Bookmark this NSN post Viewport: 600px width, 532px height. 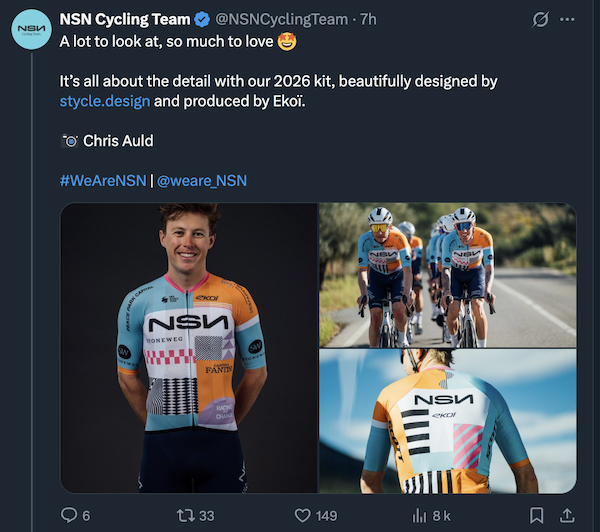(x=537, y=515)
